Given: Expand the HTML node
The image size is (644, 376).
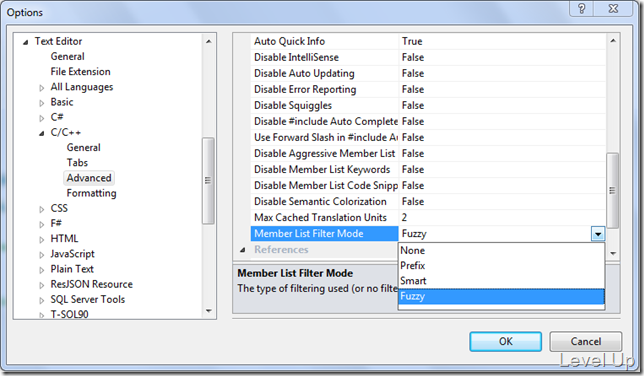Looking at the screenshot, I should (x=41, y=240).
